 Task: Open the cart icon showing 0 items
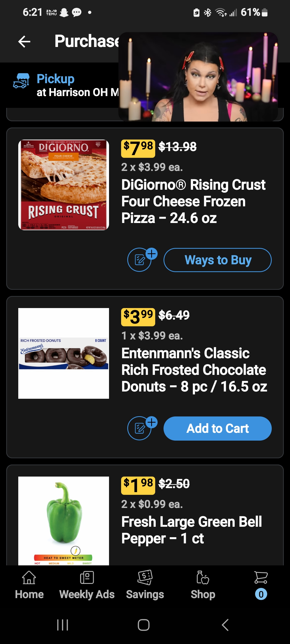pos(261,585)
